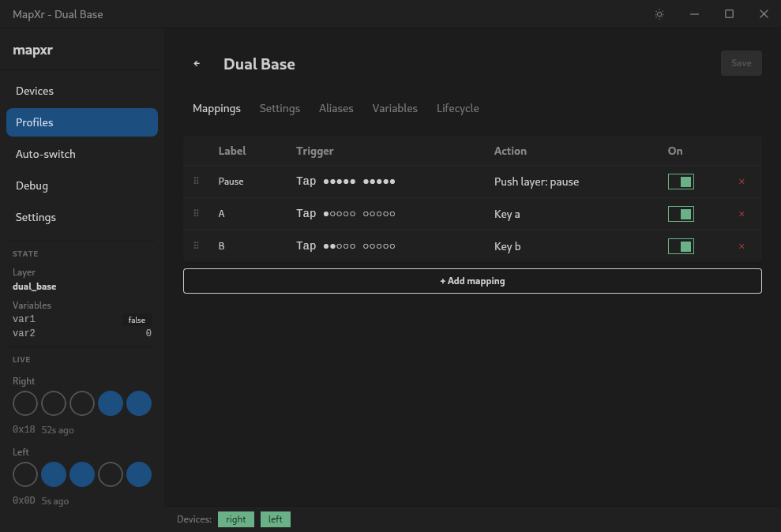
Task: Click the red X beside Key b mapping
Action: pos(742,245)
